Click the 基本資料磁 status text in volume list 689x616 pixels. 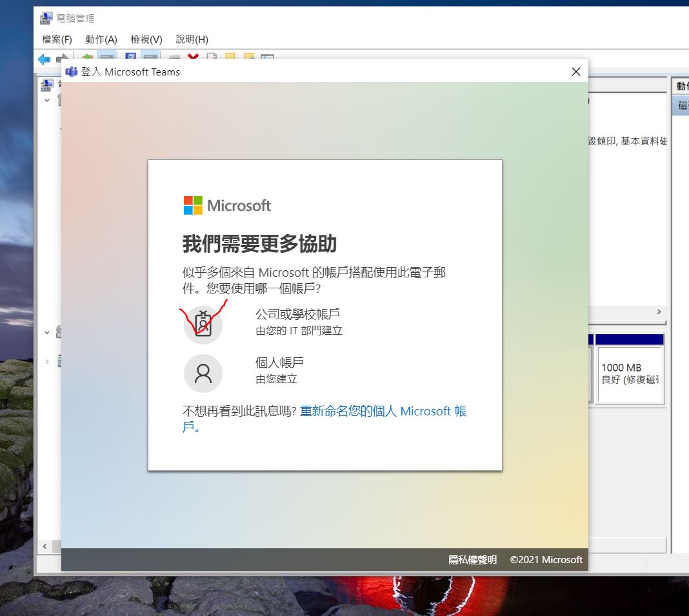point(644,141)
